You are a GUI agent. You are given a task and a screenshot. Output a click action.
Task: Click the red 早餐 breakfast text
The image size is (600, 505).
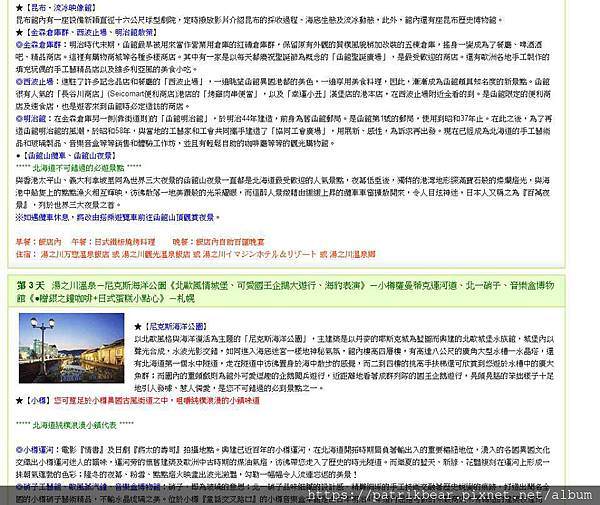[x=39, y=242]
